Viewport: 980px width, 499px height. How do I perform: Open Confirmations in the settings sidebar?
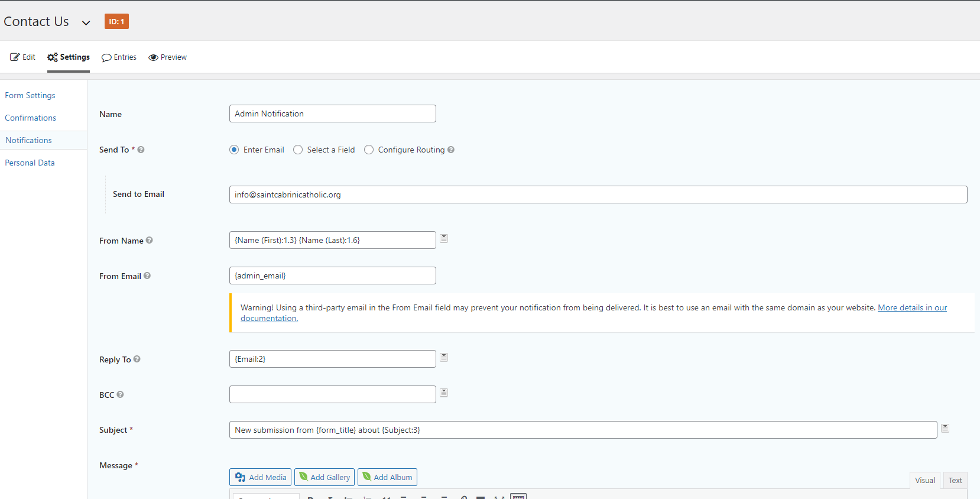point(31,118)
